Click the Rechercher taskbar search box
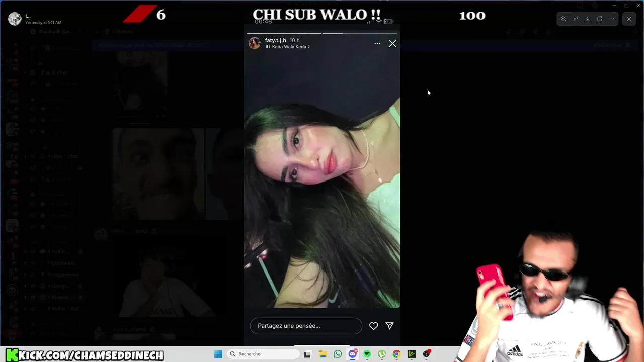 [263, 354]
